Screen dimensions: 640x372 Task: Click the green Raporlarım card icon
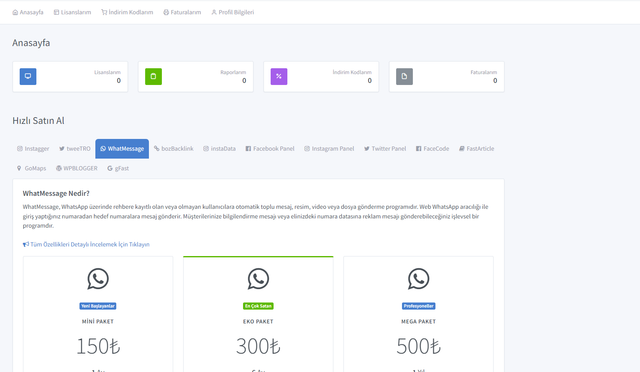pos(153,76)
